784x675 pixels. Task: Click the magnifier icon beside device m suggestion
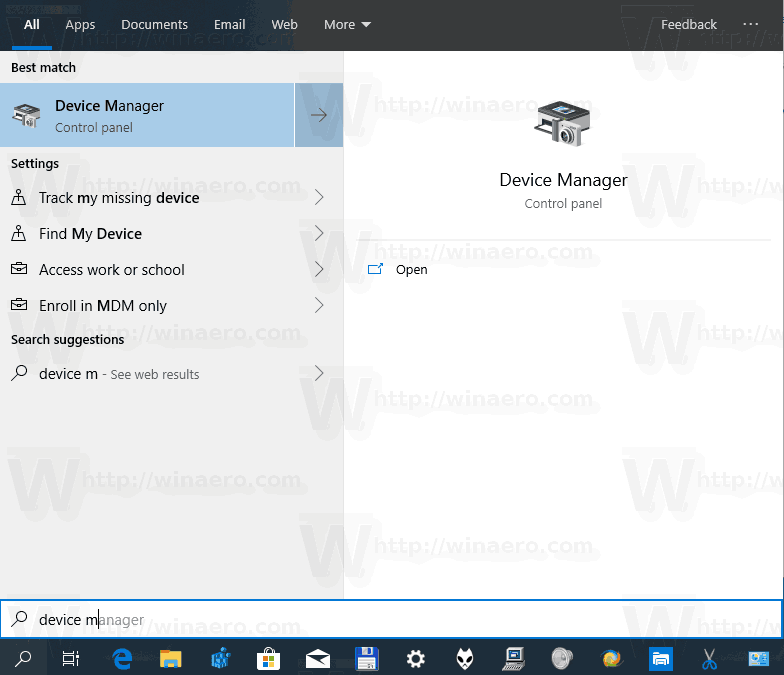coord(19,373)
